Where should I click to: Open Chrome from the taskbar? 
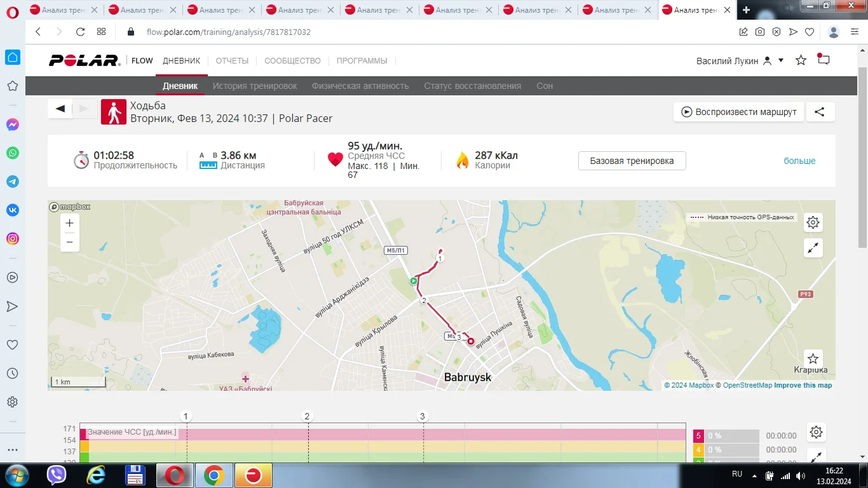coord(214,475)
